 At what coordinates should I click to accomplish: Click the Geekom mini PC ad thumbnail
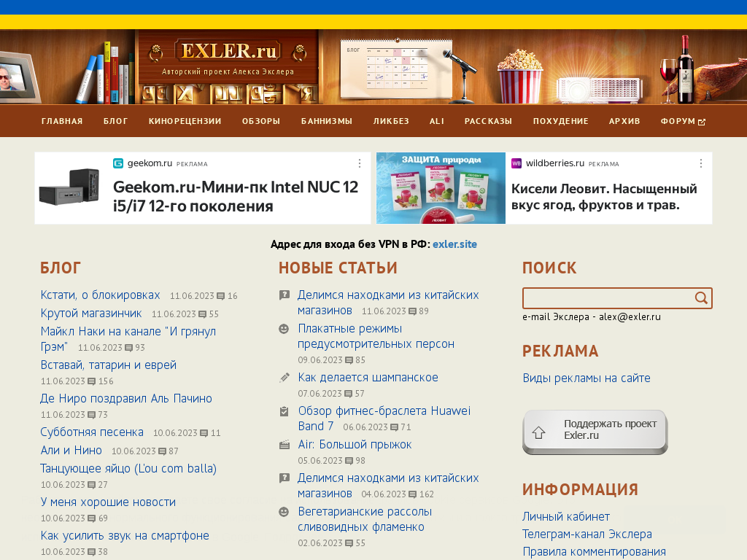69,187
